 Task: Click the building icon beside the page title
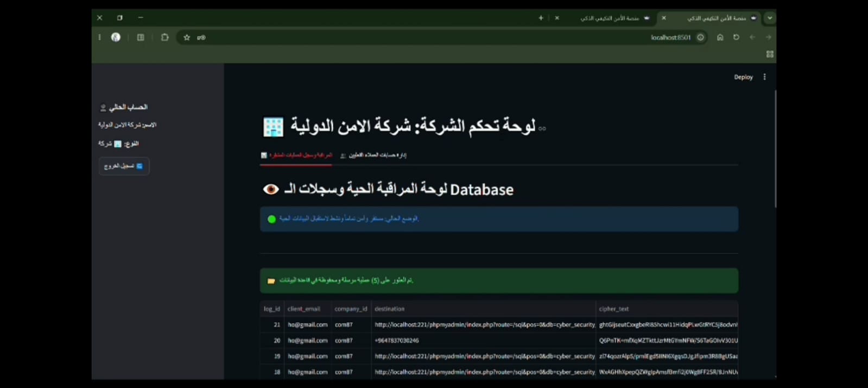[x=273, y=127]
